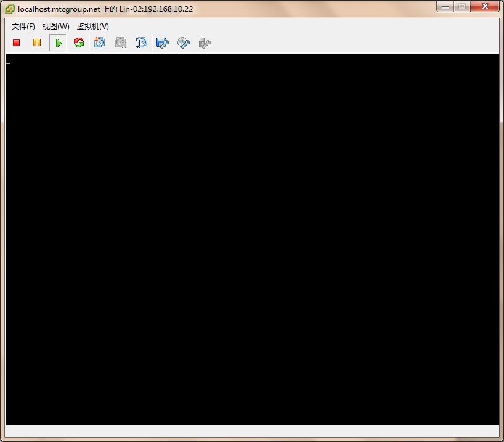Viewport: 504px width, 442px height.
Task: Open the 文件(F) menu
Action: 23,27
